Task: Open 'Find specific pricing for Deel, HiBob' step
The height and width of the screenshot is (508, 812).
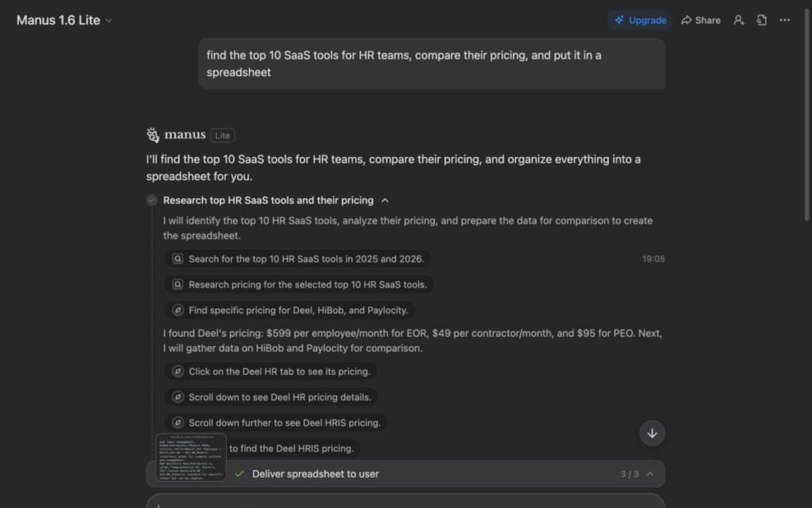Action: [291, 310]
